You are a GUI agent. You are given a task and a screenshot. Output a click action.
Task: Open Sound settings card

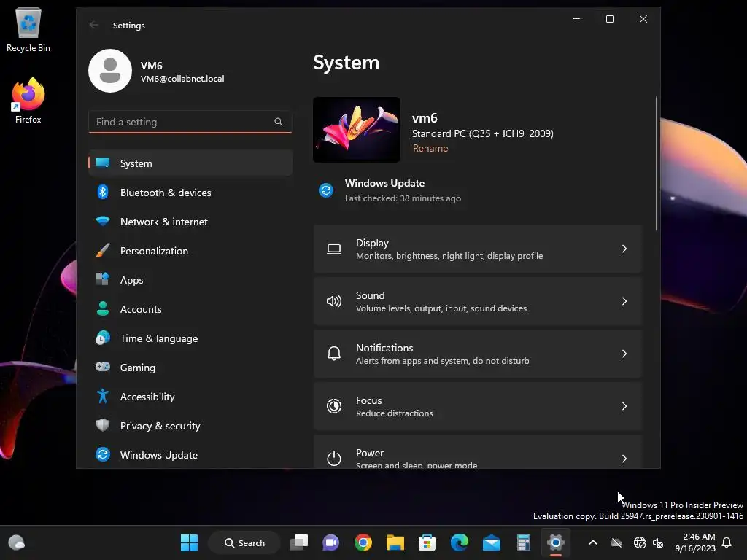coord(478,301)
